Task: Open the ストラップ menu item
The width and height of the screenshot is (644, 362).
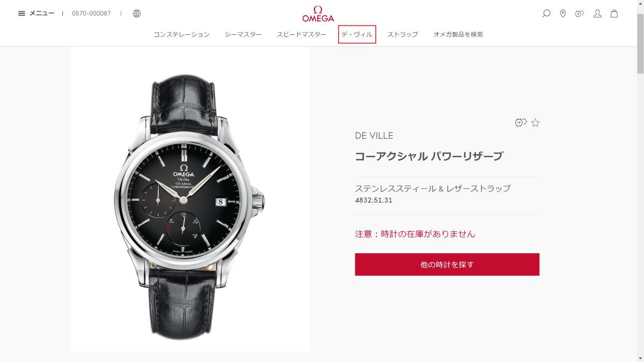Action: (402, 34)
